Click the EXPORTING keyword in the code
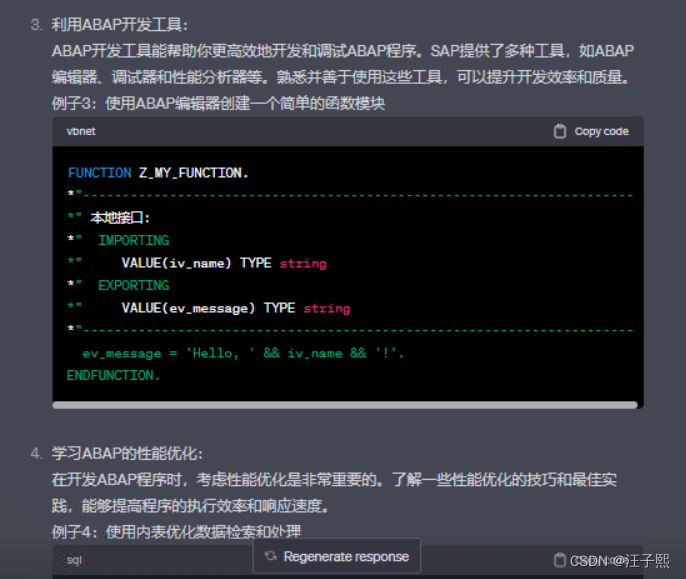The image size is (686, 579). coord(133,285)
